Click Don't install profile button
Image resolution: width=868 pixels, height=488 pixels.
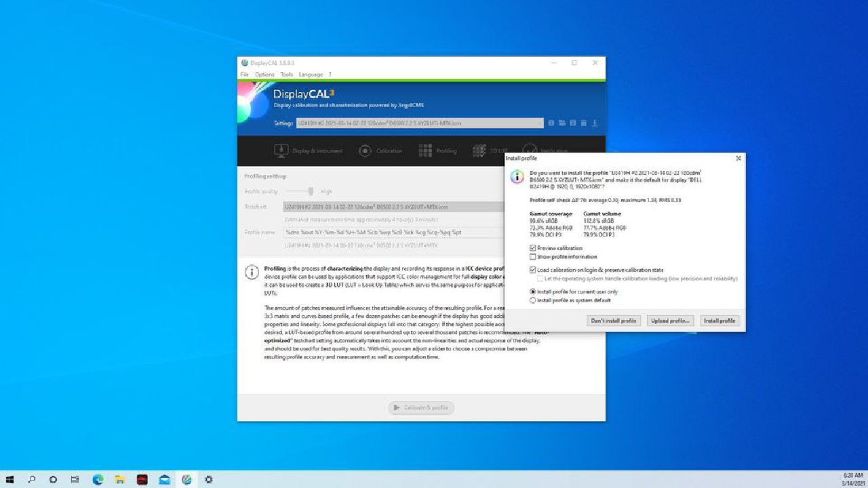tap(614, 321)
